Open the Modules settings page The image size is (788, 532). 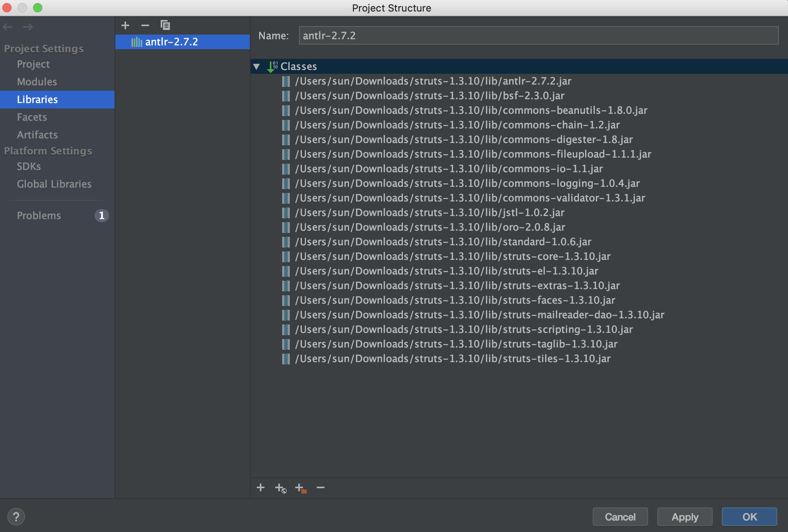point(37,82)
